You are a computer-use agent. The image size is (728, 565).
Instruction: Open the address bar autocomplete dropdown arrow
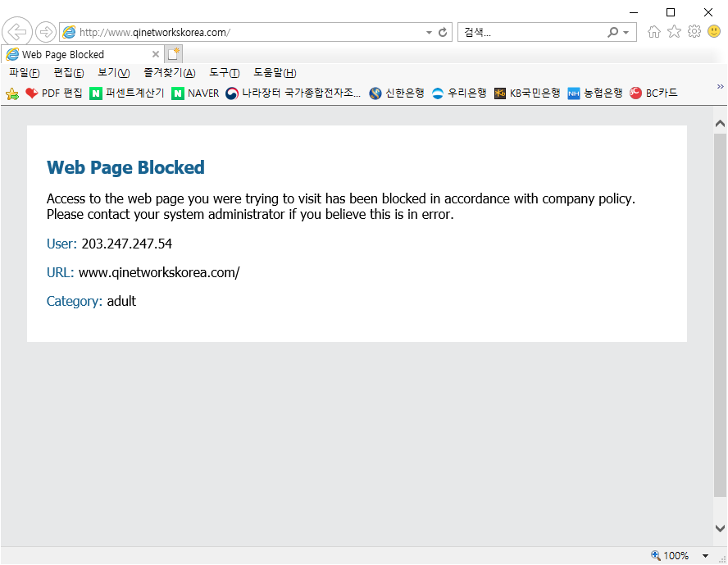click(x=429, y=33)
